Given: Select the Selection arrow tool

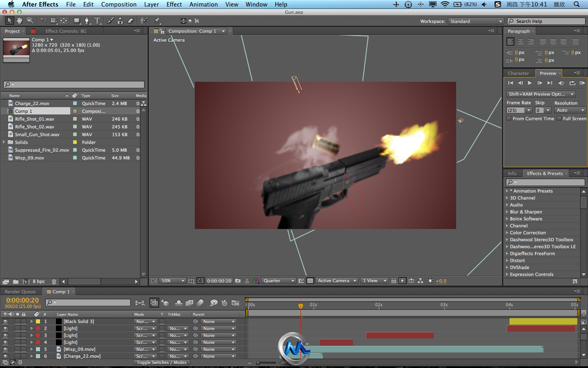Looking at the screenshot, I should click(9, 20).
